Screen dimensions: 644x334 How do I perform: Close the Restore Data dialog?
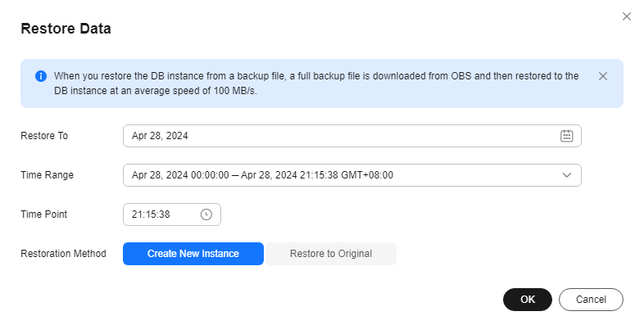[627, 16]
